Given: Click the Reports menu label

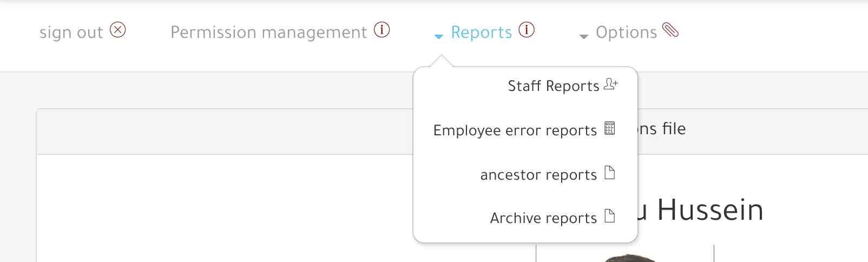Looking at the screenshot, I should coord(481,32).
